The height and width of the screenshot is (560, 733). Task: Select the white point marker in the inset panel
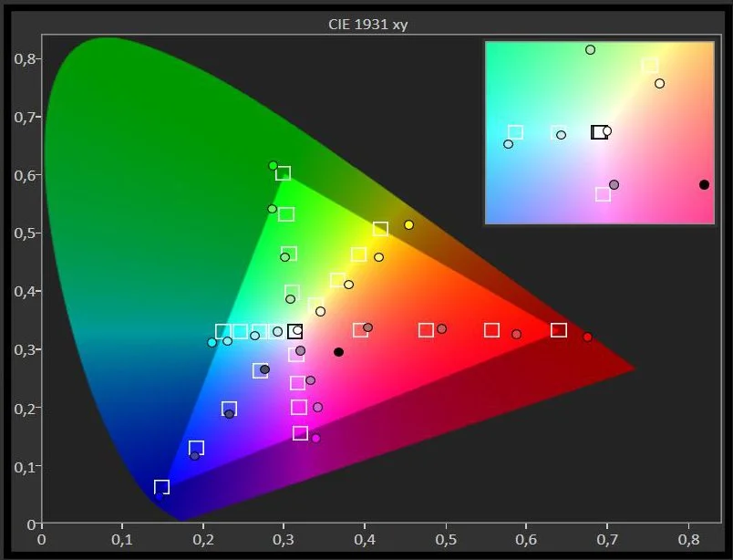(x=602, y=131)
